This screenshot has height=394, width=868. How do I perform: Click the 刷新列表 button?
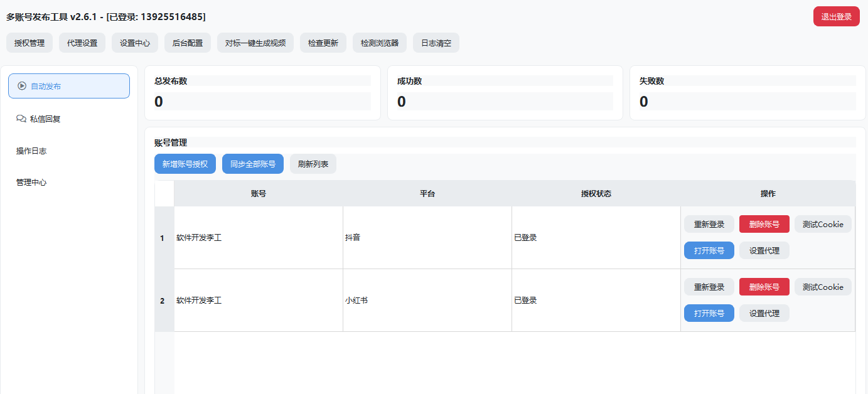(313, 164)
